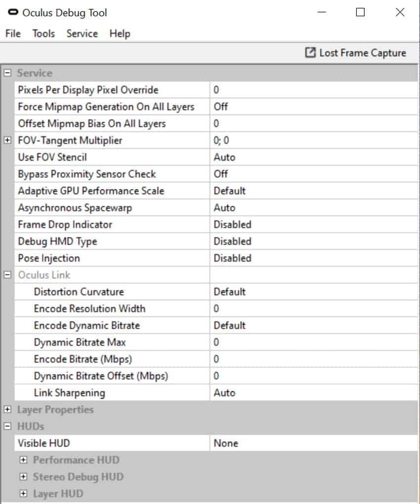Expand the Layer Properties section
This screenshot has height=504, width=420.
(7, 409)
